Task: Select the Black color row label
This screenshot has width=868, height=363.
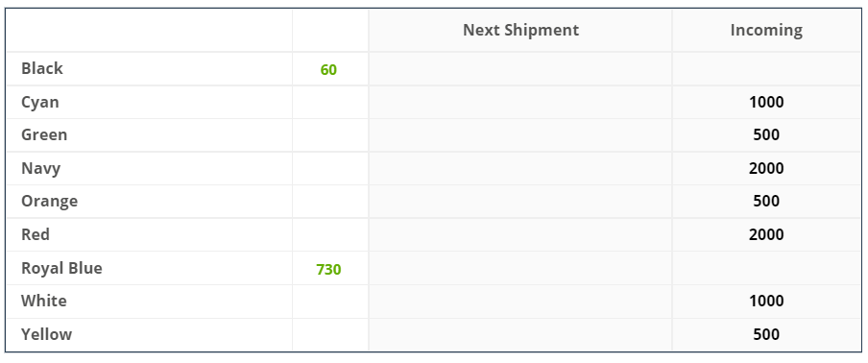Action: coord(42,68)
